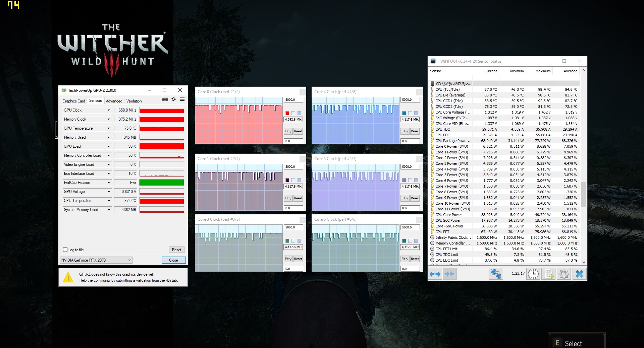Click the Average column header in HWiNFO

click(x=567, y=71)
